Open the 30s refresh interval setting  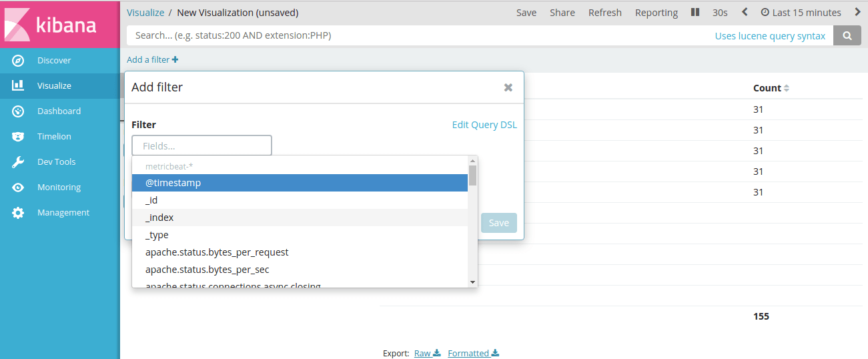click(720, 13)
